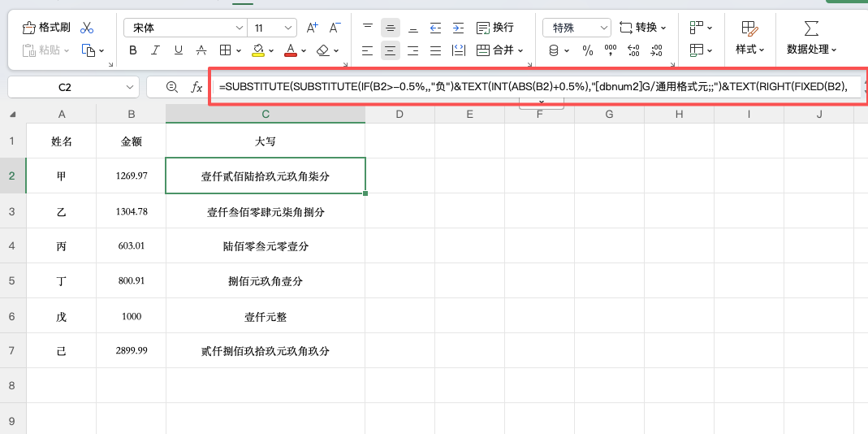Open the 特殊 number format dropdown

pos(577,28)
